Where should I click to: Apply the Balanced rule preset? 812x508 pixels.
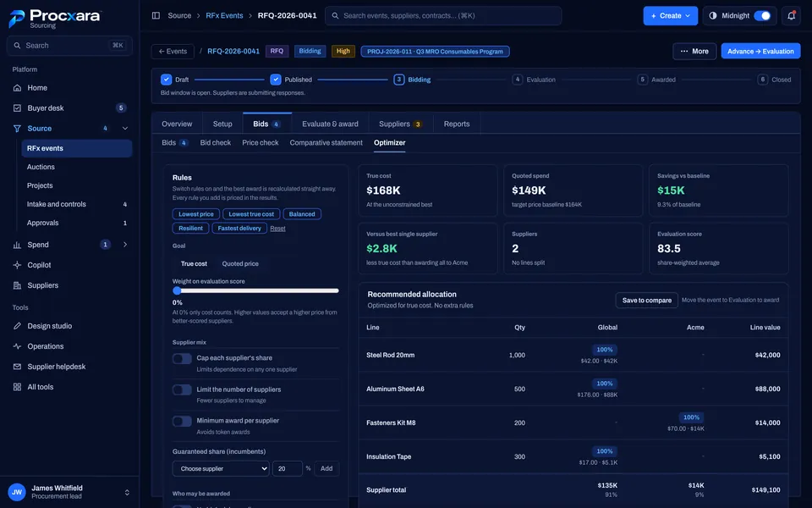coord(302,214)
